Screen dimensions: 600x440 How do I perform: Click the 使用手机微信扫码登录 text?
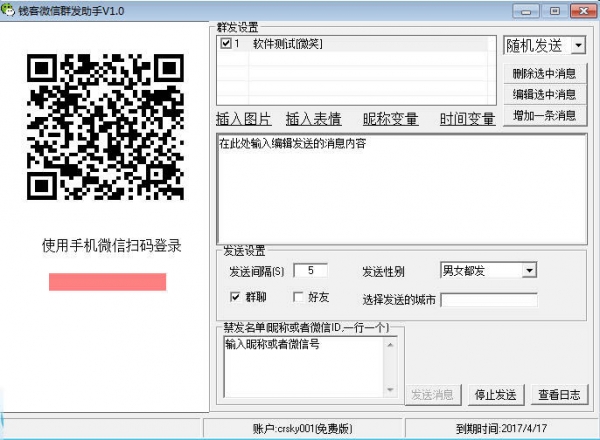tap(111, 246)
